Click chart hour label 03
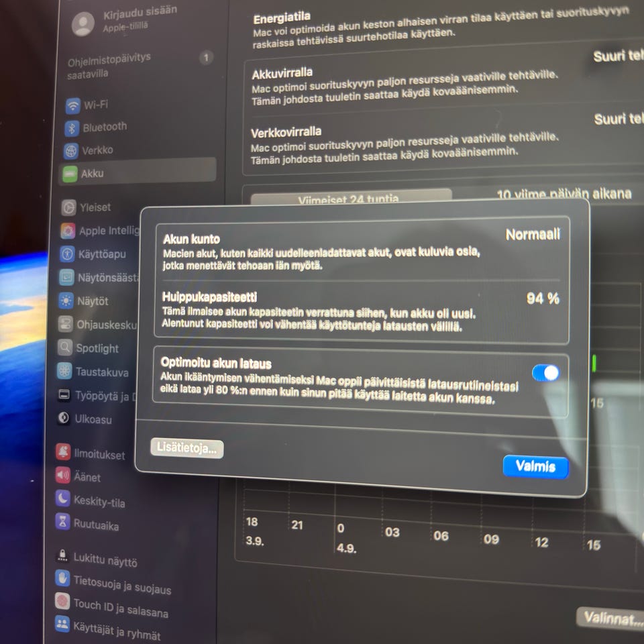The width and height of the screenshot is (644, 644). pos(392,532)
